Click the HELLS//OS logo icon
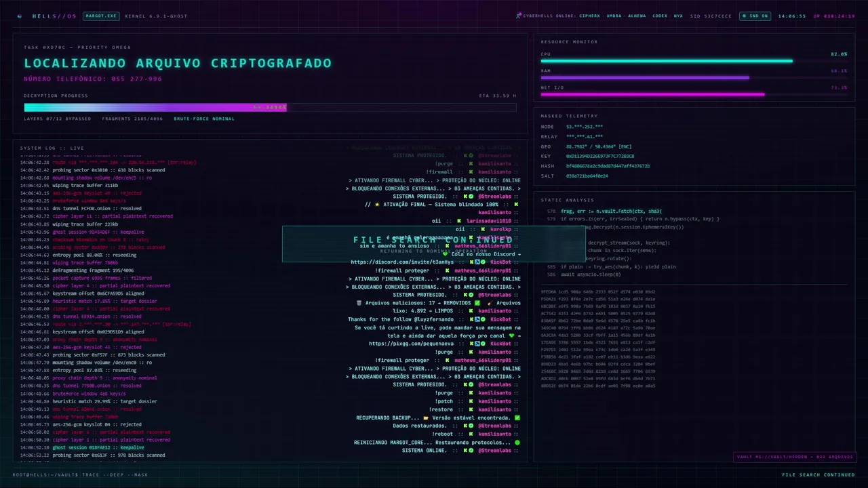 click(x=20, y=16)
